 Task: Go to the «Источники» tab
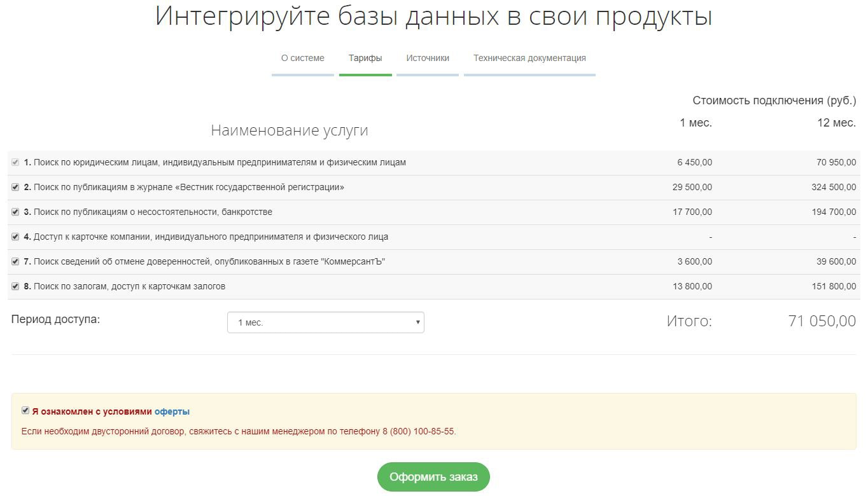pos(428,58)
